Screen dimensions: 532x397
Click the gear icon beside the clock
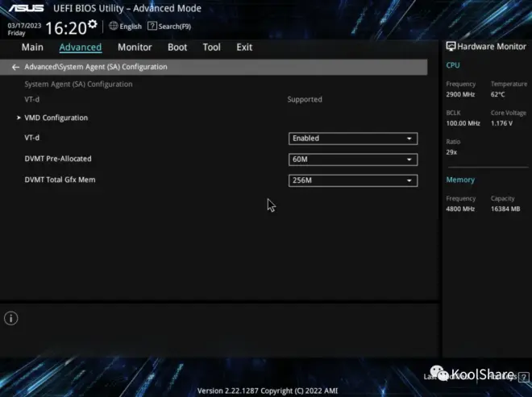pos(92,24)
